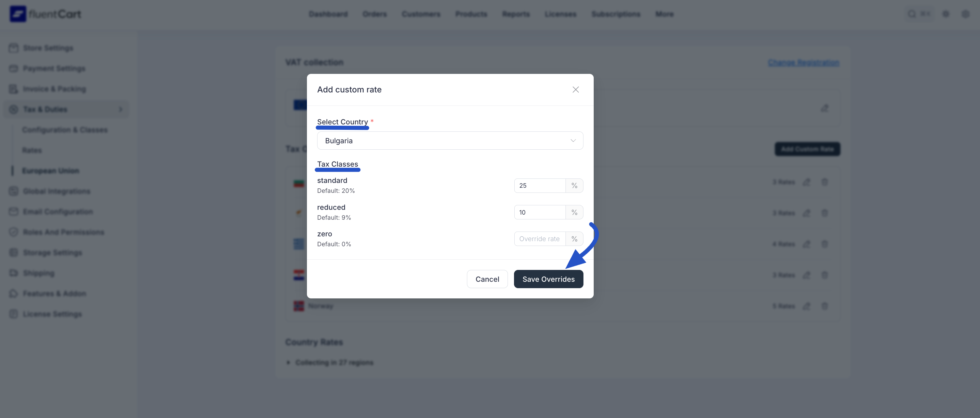This screenshot has width=980, height=418.
Task: Expand the Tax & Duties section chevron
Action: 120,109
